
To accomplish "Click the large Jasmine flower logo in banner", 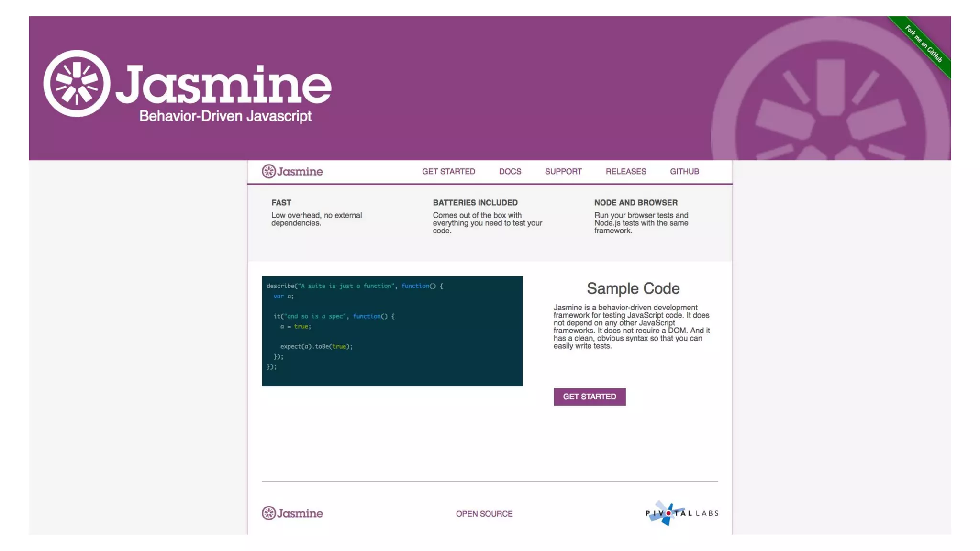I will (x=77, y=84).
